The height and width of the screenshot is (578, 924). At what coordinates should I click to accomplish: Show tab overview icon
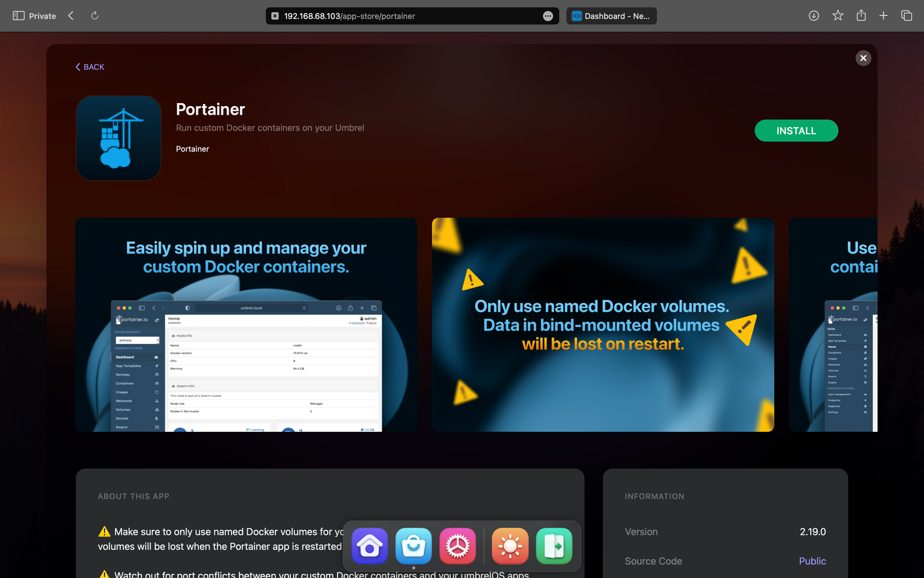click(906, 16)
